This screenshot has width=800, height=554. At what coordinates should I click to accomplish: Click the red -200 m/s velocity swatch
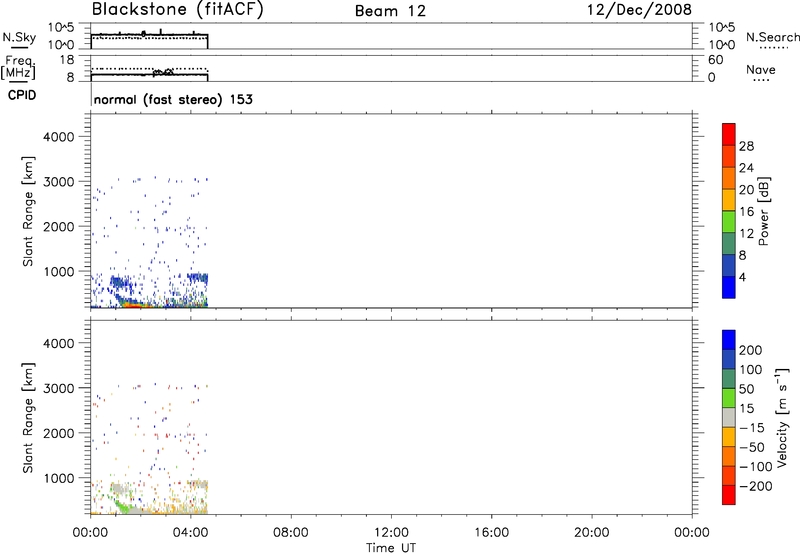click(729, 495)
